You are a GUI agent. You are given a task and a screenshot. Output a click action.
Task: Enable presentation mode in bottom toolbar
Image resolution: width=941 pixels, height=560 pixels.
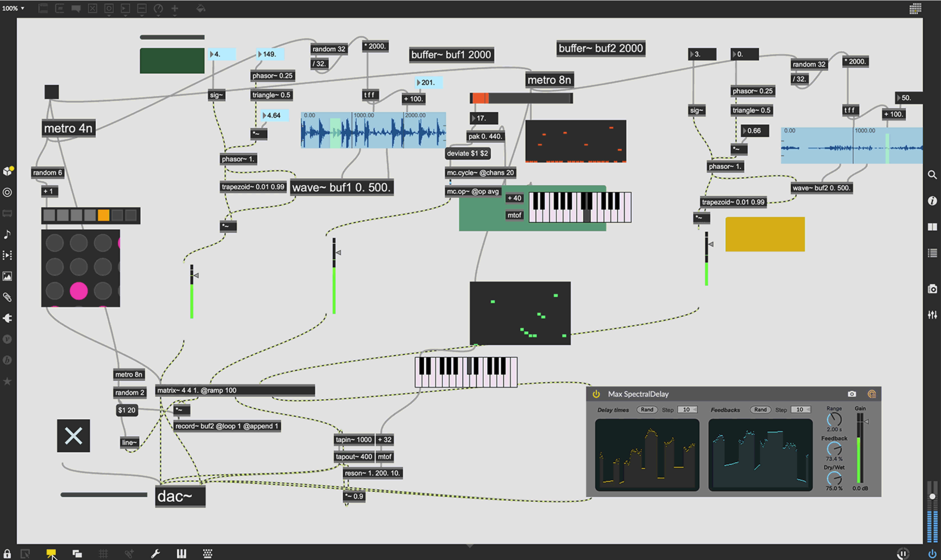51,553
